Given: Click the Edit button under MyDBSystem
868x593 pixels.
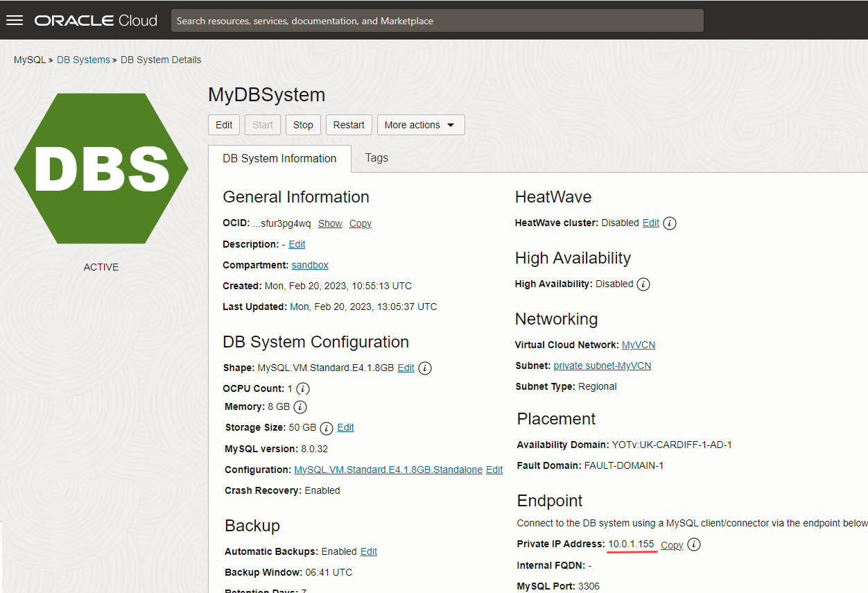Looking at the screenshot, I should (224, 125).
